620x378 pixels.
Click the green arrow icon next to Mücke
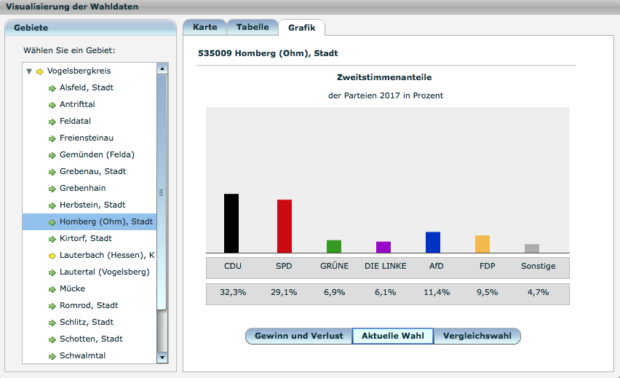[52, 289]
